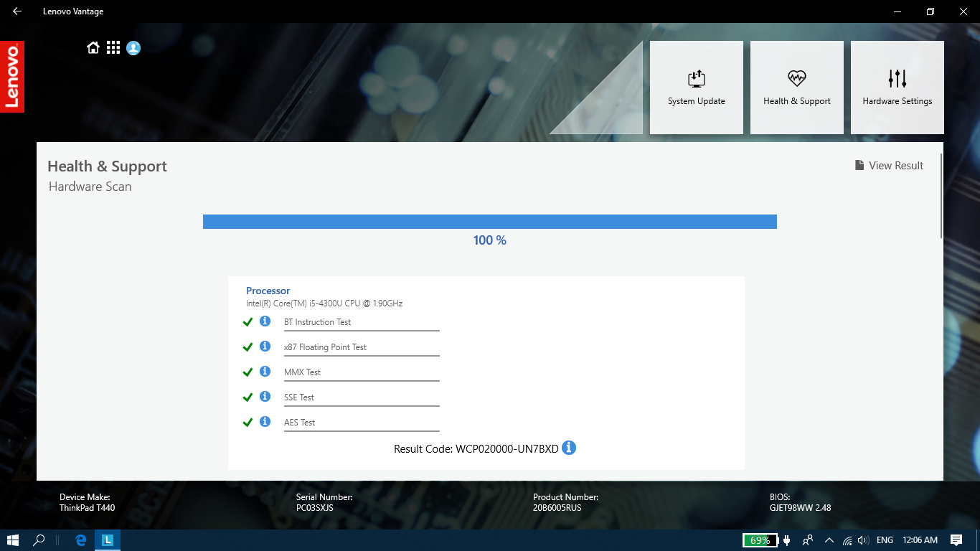Click info icon next to Result Code
This screenshot has width=980, height=551.
[569, 448]
